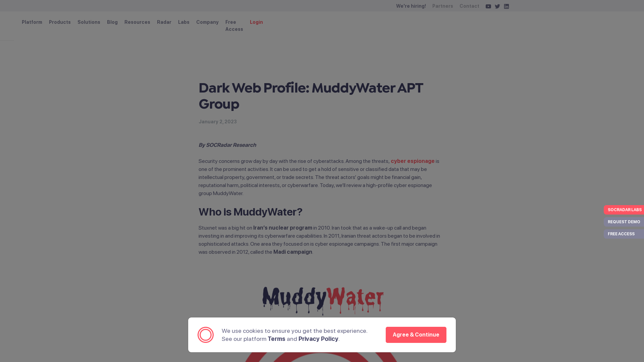
Task: Click the LinkedIn icon in header
Action: click(506, 6)
